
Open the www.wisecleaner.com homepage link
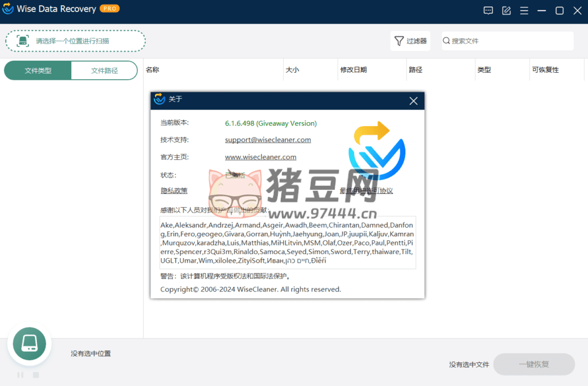[260, 157]
